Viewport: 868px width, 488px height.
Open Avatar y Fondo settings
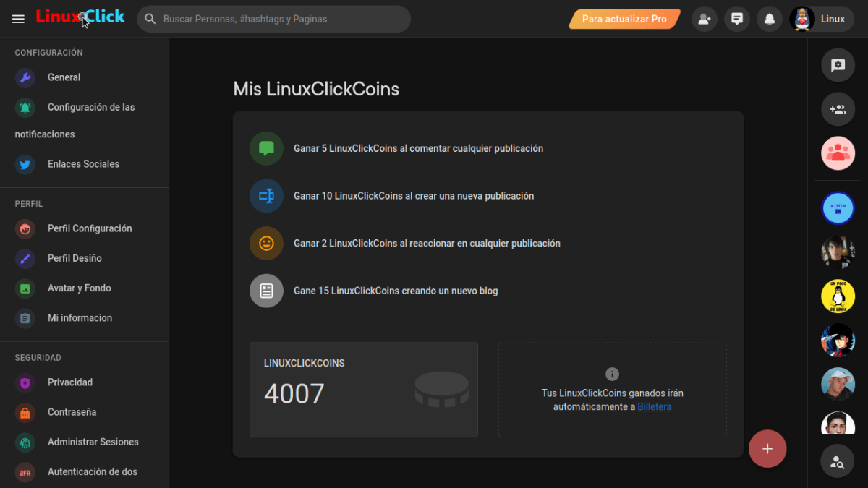pyautogui.click(x=79, y=288)
